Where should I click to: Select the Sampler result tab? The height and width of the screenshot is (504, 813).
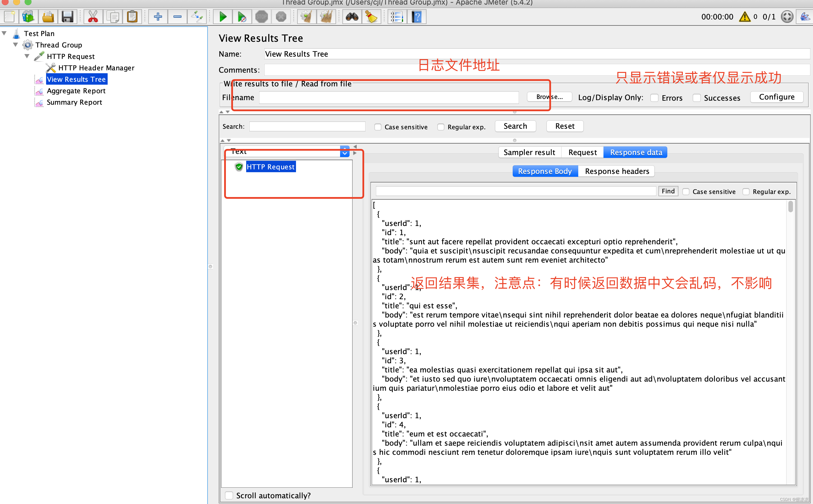529,152
